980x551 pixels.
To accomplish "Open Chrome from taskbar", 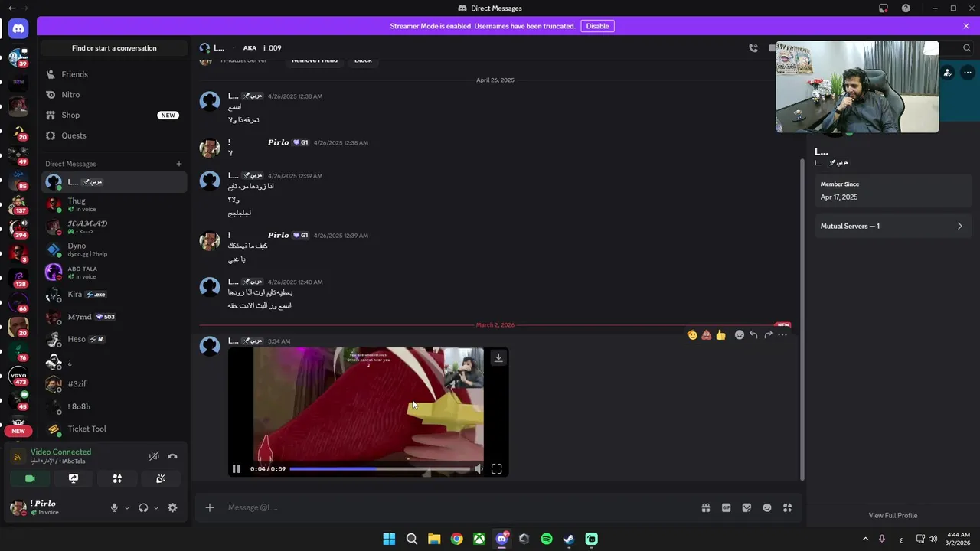I will pos(456,539).
